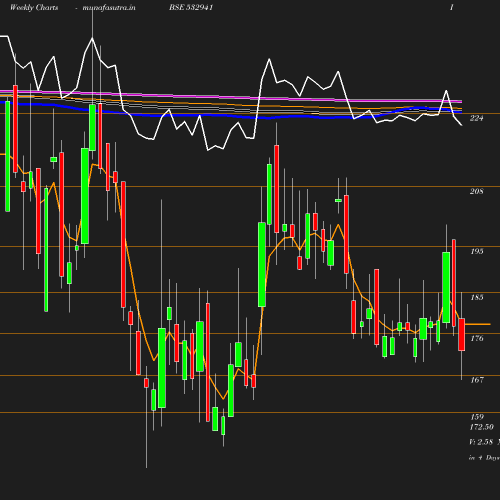Image resolution: width=500 pixels, height=500 pixels.
Task: Click the 159 price axis label
Action: (477, 417)
